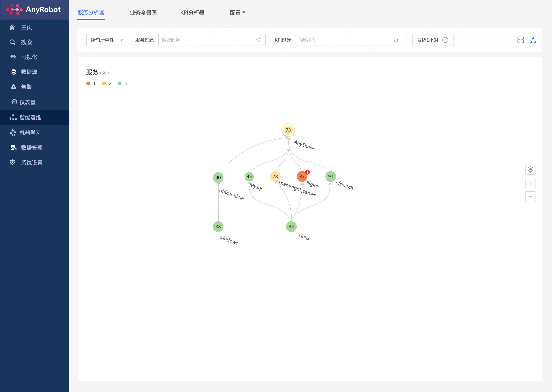Zoom in with the plus button
The width and height of the screenshot is (552, 392).
[531, 183]
